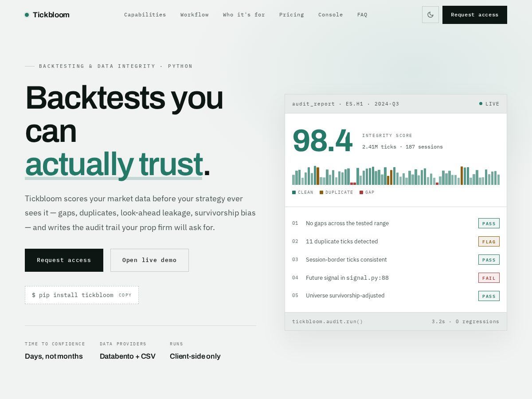Image resolution: width=532 pixels, height=399 pixels.
Task: Click the 3.2s · 0 regressions status text
Action: click(x=465, y=321)
